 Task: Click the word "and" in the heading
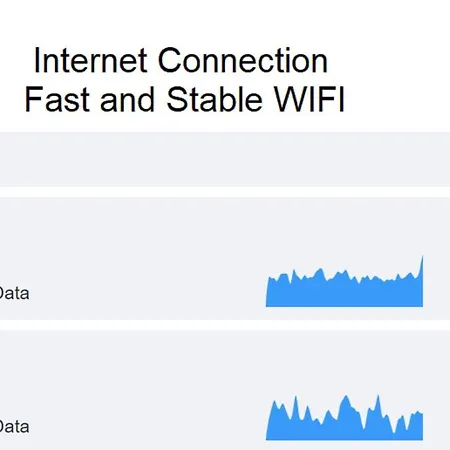pos(127,99)
